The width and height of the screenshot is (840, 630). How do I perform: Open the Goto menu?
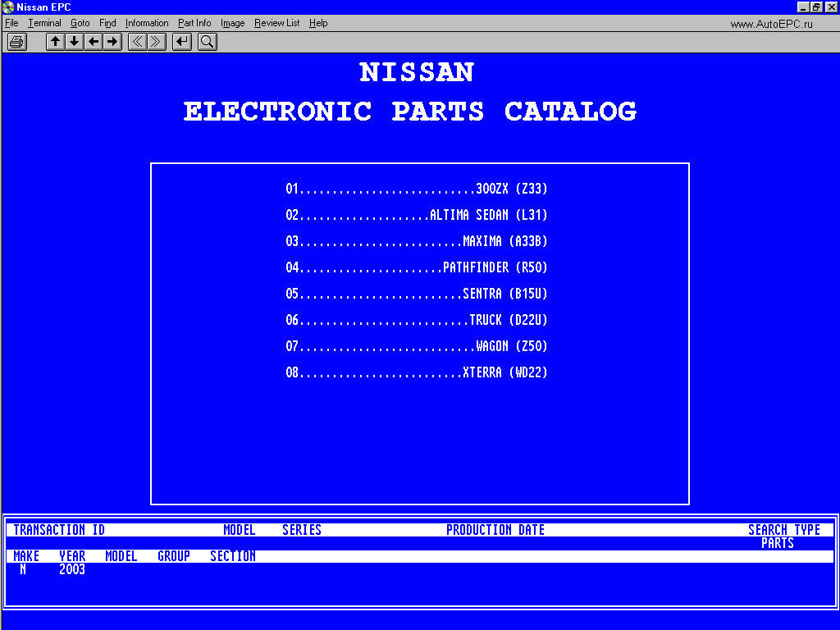pyautogui.click(x=80, y=23)
